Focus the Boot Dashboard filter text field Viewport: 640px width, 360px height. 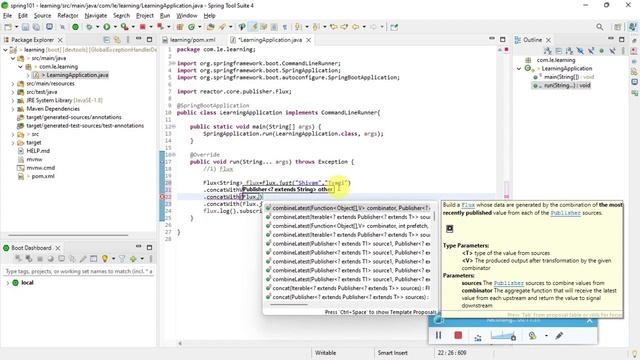point(78,271)
